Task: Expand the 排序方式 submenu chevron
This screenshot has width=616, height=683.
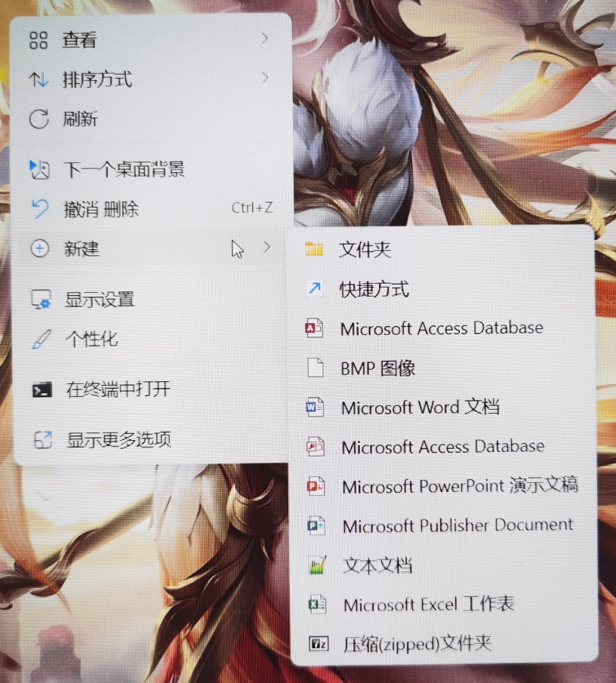Action: (265, 78)
